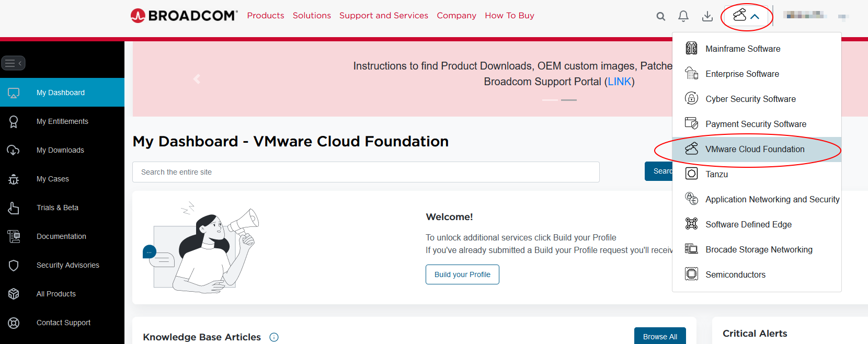Open Documentation from sidebar
The width and height of the screenshot is (868, 344).
tap(61, 236)
